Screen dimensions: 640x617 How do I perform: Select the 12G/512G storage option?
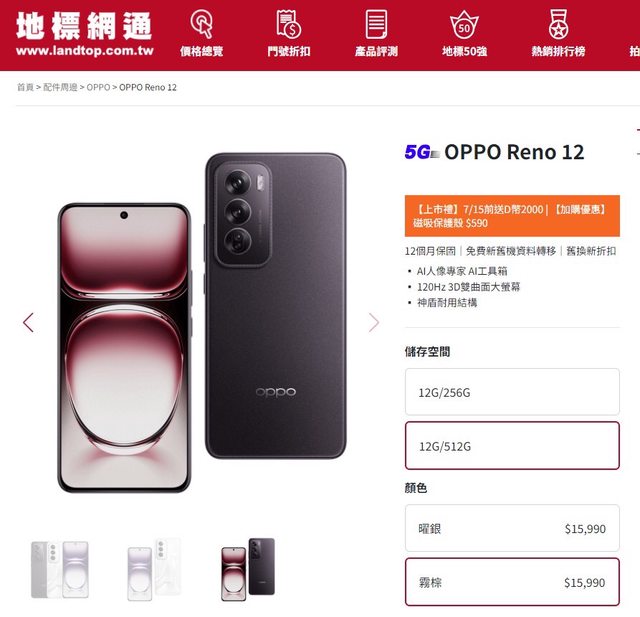point(512,446)
